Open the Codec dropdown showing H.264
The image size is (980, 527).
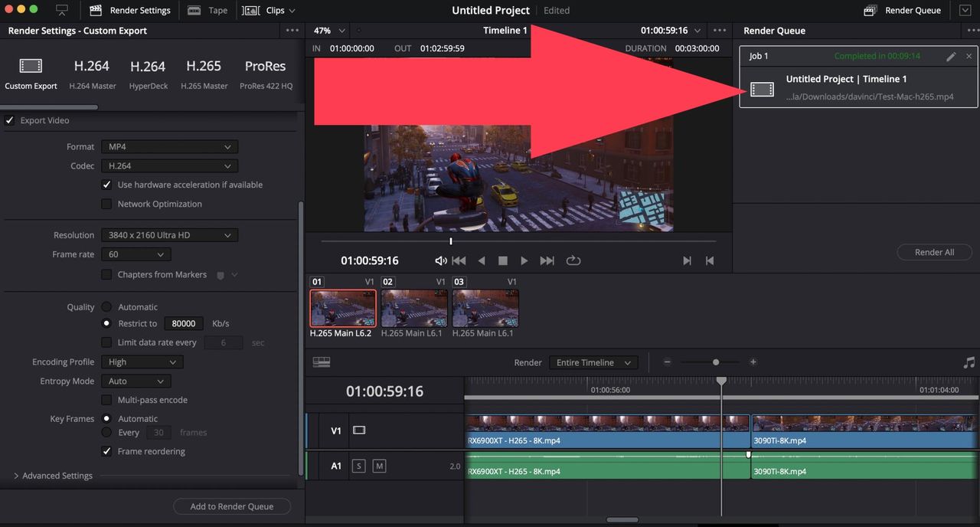(170, 165)
